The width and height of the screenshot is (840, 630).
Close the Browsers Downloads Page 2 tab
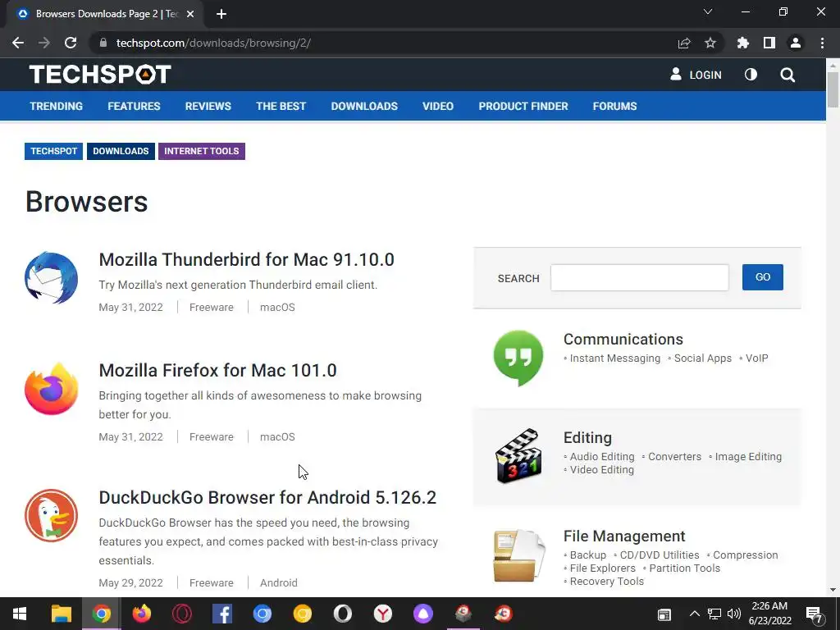[190, 15]
